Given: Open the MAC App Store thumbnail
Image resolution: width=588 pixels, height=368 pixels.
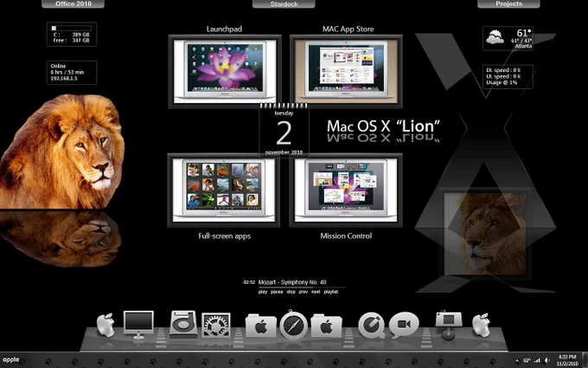Looking at the screenshot, I should [346, 71].
